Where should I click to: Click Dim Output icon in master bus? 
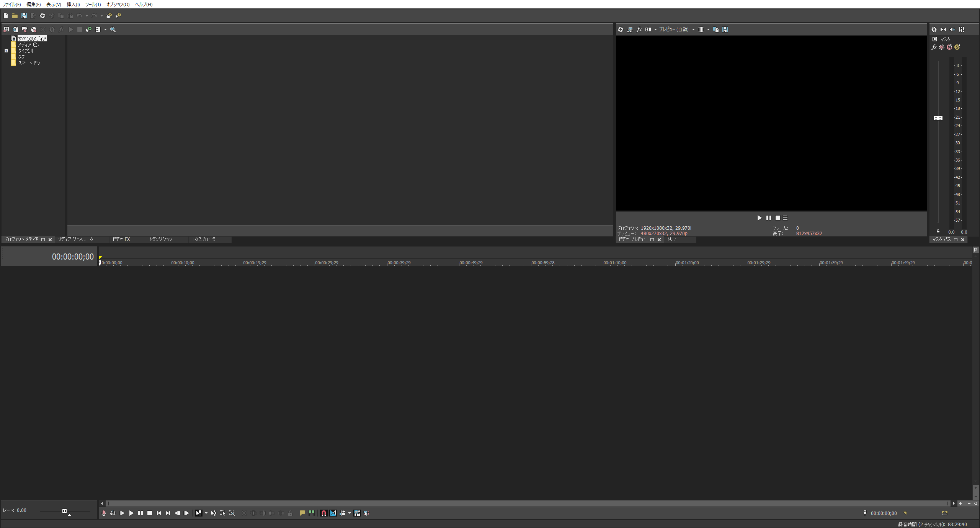(x=952, y=29)
